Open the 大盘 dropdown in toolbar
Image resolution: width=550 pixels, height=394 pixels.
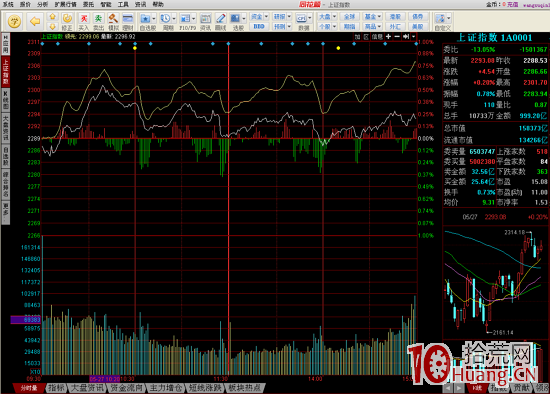click(327, 16)
